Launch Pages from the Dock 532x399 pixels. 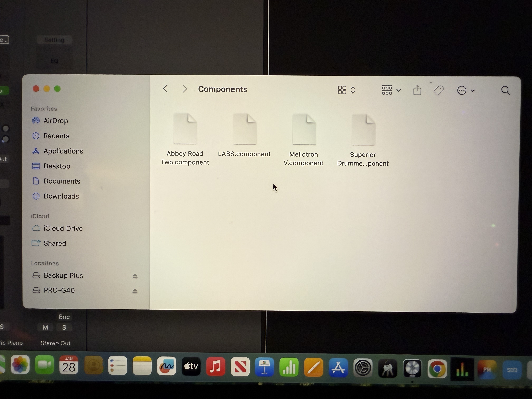coord(314,367)
